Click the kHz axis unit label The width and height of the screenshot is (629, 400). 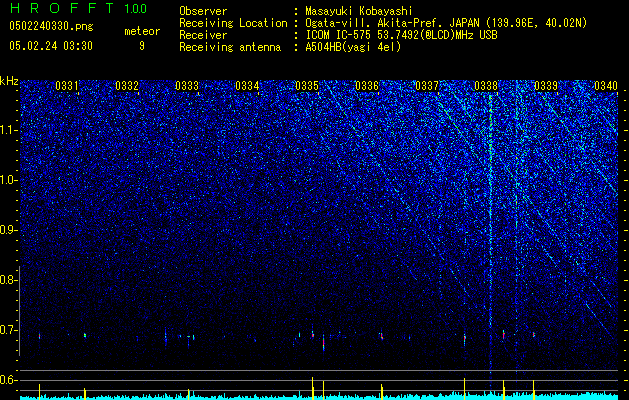click(x=9, y=81)
